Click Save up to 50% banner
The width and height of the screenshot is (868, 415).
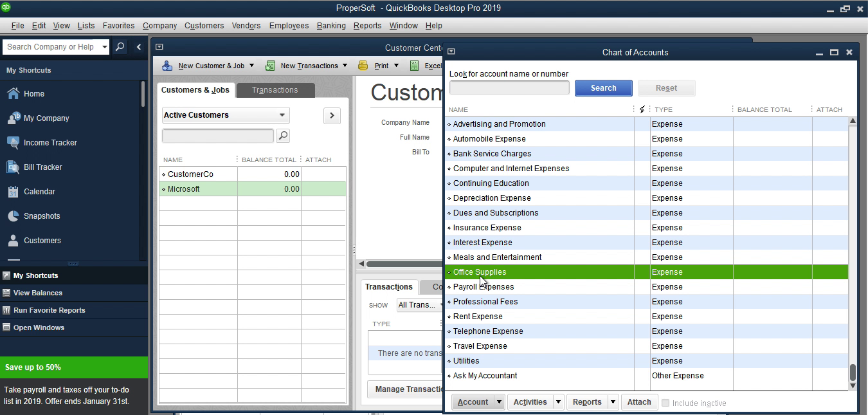pos(74,367)
